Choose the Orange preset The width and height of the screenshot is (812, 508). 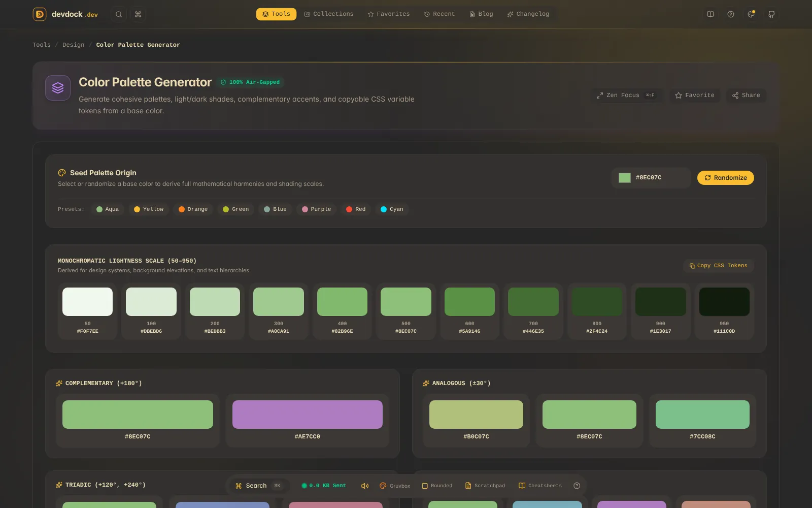click(x=193, y=209)
